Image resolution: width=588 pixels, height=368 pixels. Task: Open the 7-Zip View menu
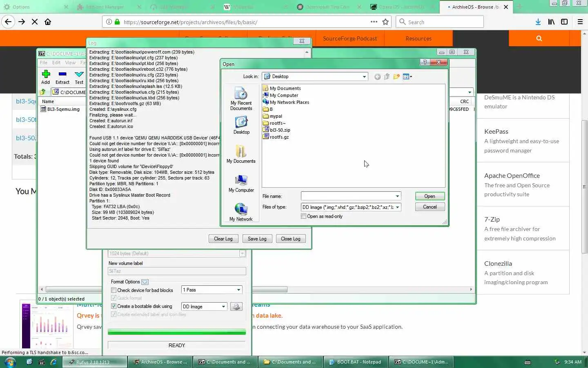click(x=70, y=63)
